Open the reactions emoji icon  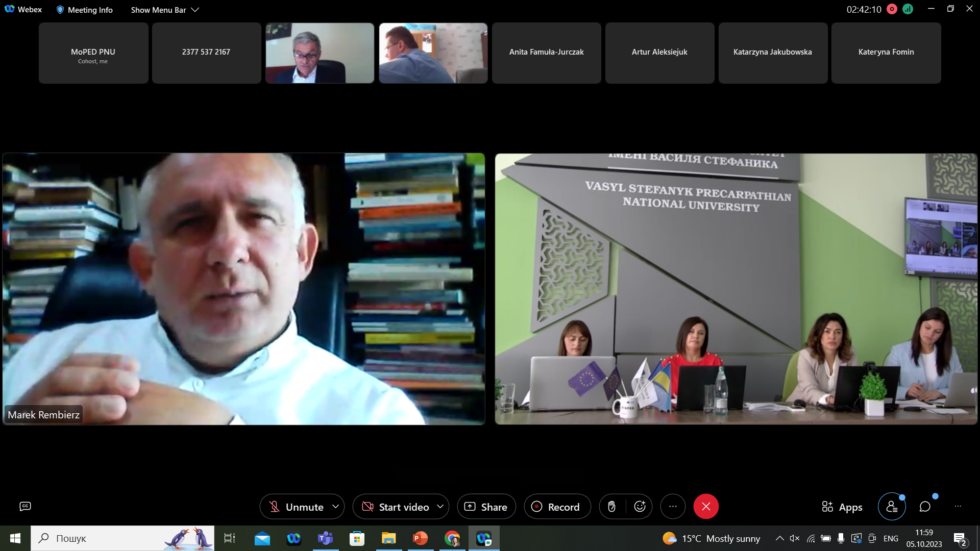[640, 507]
